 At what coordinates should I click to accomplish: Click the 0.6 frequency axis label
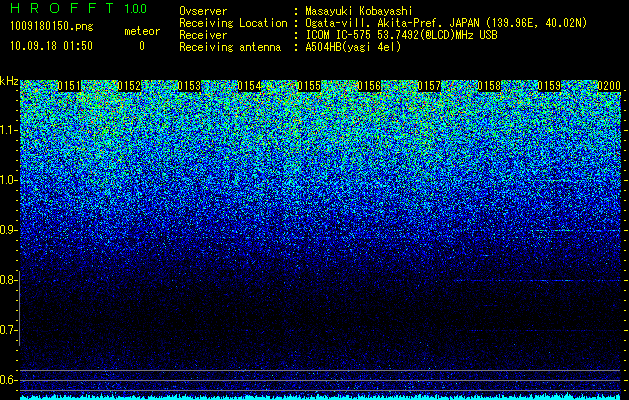click(8, 380)
